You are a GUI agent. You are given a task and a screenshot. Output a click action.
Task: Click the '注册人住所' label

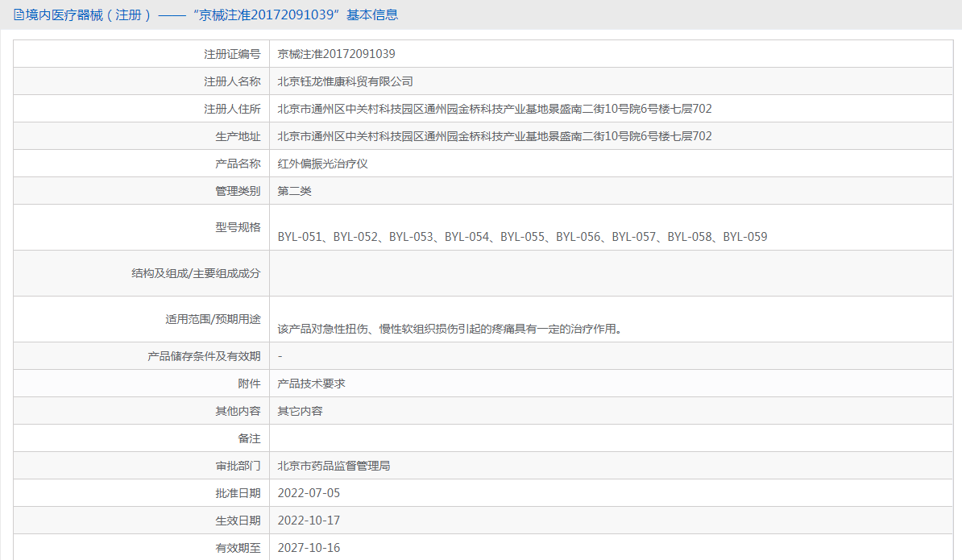(x=232, y=109)
